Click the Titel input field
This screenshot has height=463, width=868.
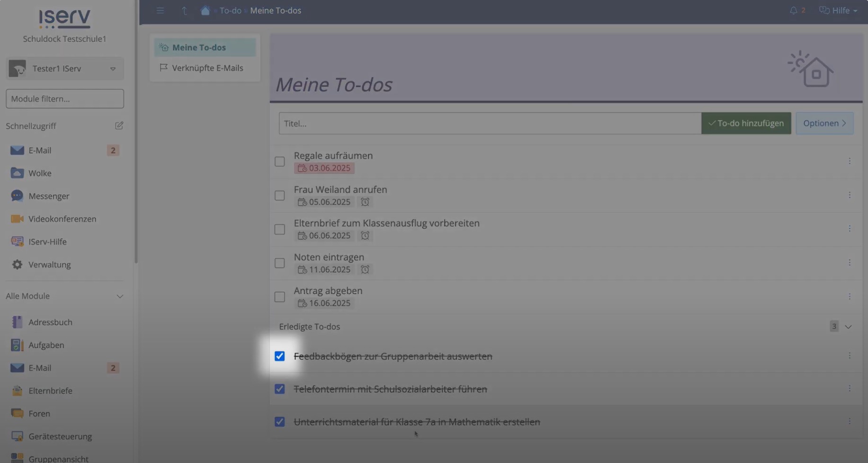[490, 123]
